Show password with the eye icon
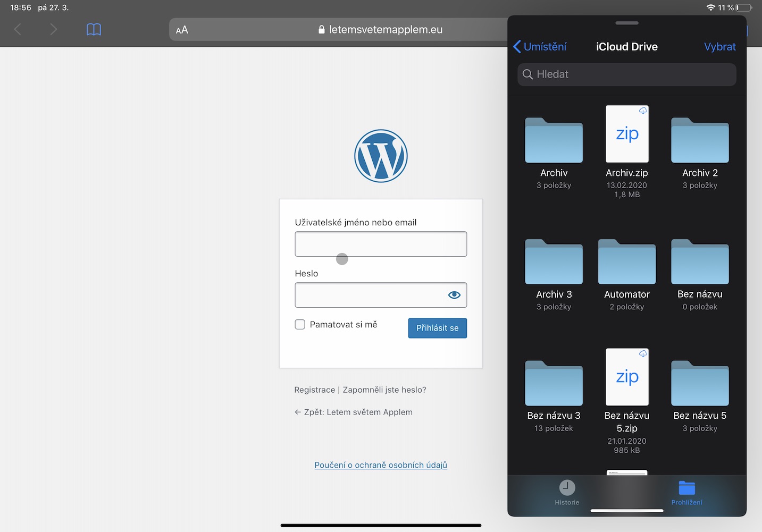Image resolution: width=762 pixels, height=532 pixels. coord(454,295)
